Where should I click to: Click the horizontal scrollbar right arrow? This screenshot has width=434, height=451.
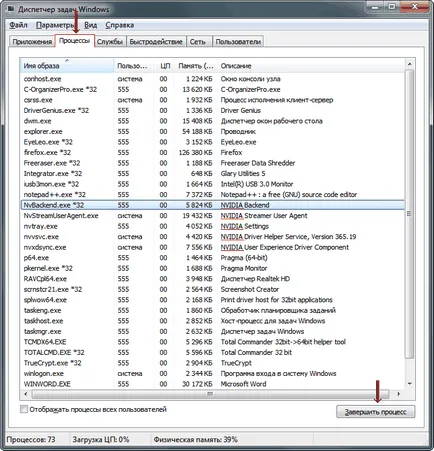398,394
